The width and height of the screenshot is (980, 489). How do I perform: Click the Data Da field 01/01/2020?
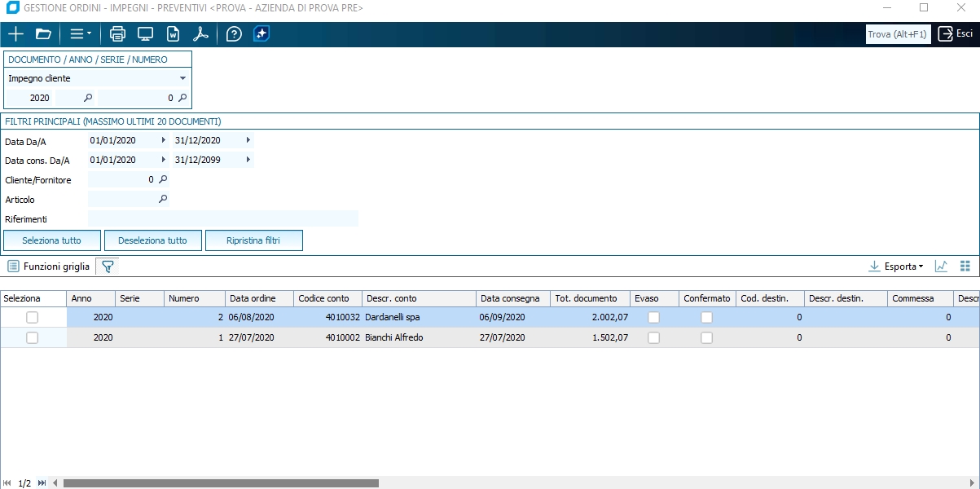122,140
